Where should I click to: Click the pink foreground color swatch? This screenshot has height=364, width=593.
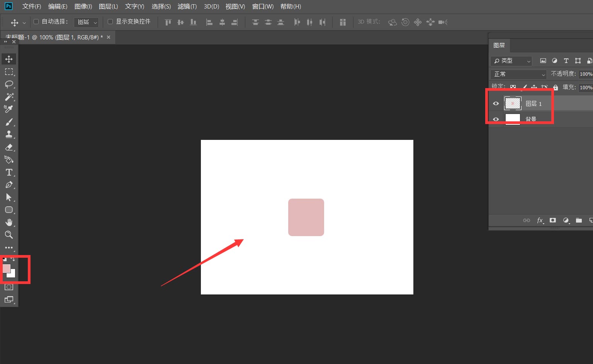point(6,268)
